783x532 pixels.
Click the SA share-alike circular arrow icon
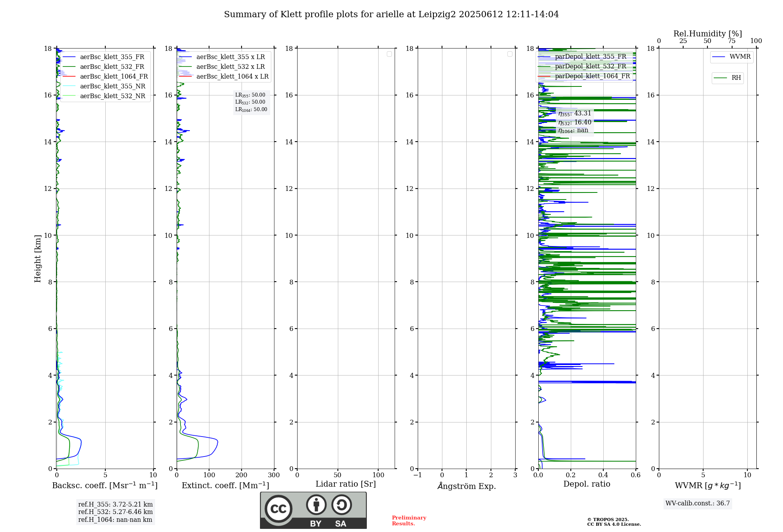pyautogui.click(x=341, y=505)
